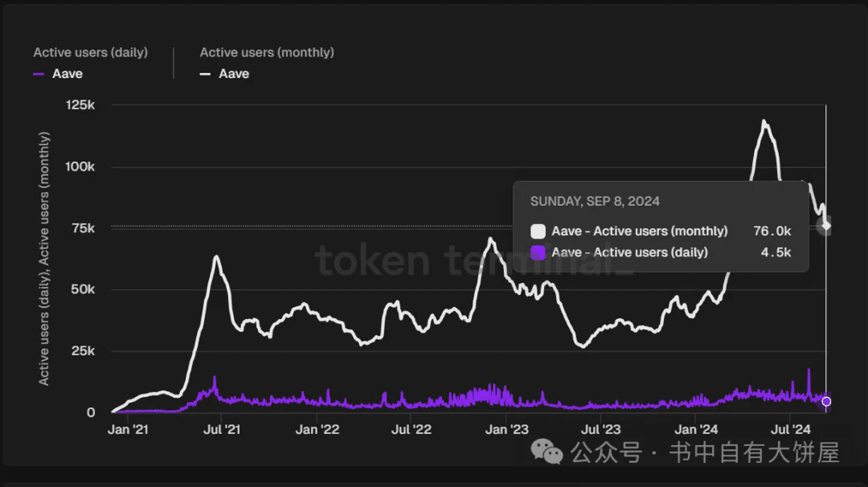Click the 75k y-axis label

83,228
